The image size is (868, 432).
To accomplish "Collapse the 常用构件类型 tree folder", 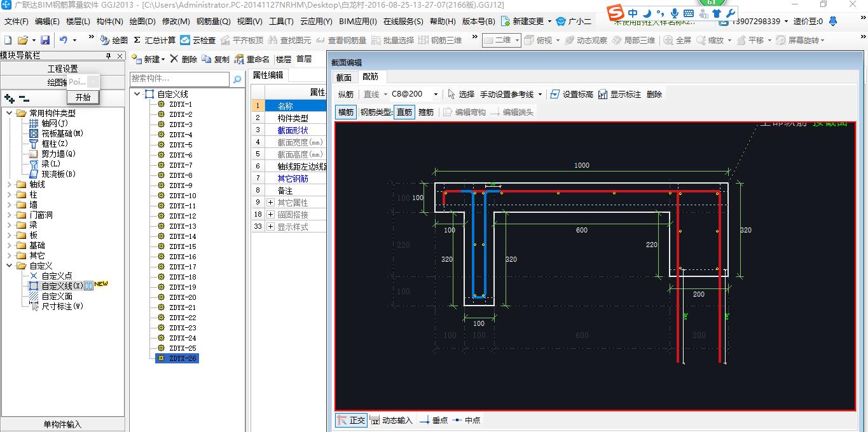I will 10,113.
